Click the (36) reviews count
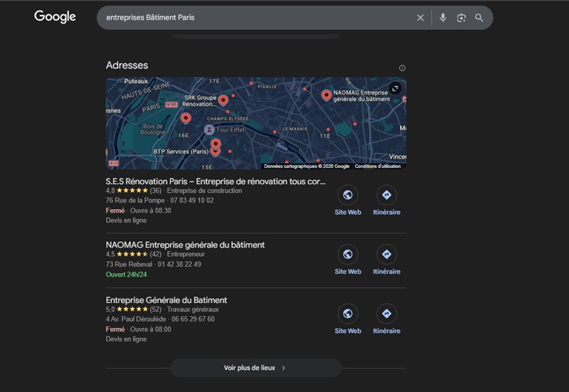Screen dimensions: 569x392 [x=155, y=191]
